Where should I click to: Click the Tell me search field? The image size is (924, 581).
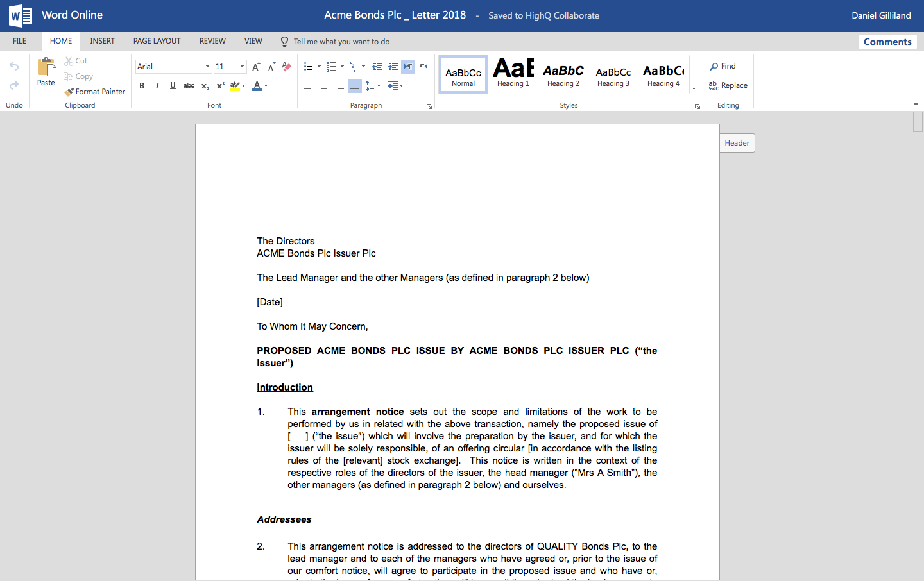(x=341, y=42)
